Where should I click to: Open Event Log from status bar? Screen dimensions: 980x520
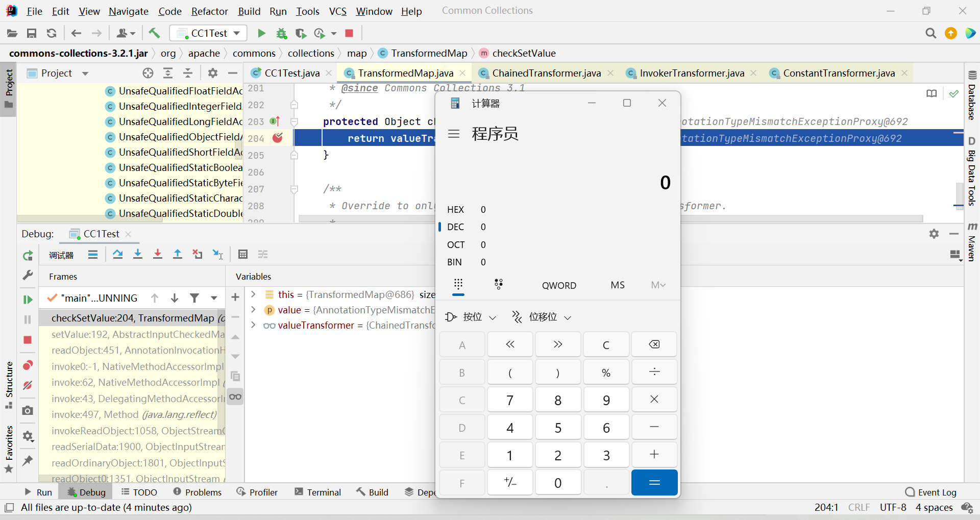coord(930,492)
